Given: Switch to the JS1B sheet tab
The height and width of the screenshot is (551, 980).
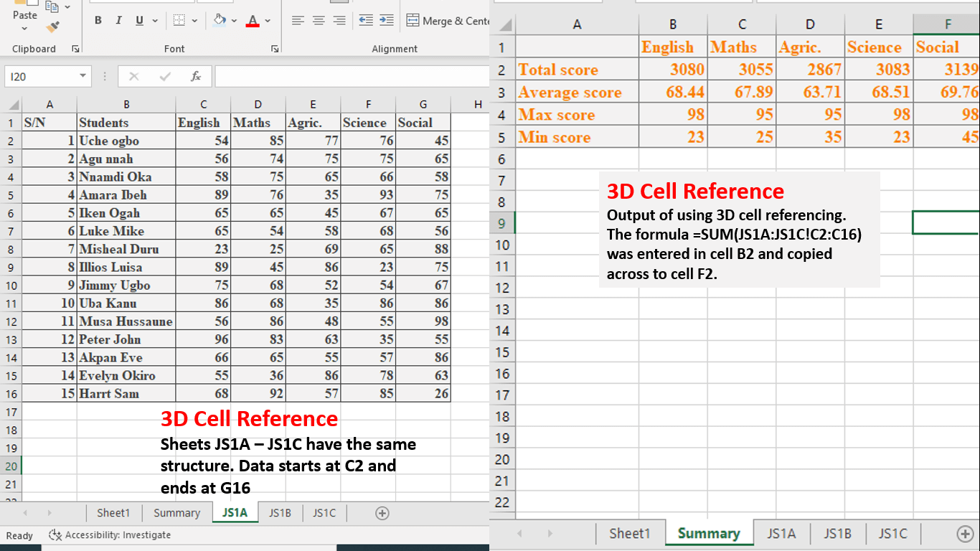Looking at the screenshot, I should (280, 512).
